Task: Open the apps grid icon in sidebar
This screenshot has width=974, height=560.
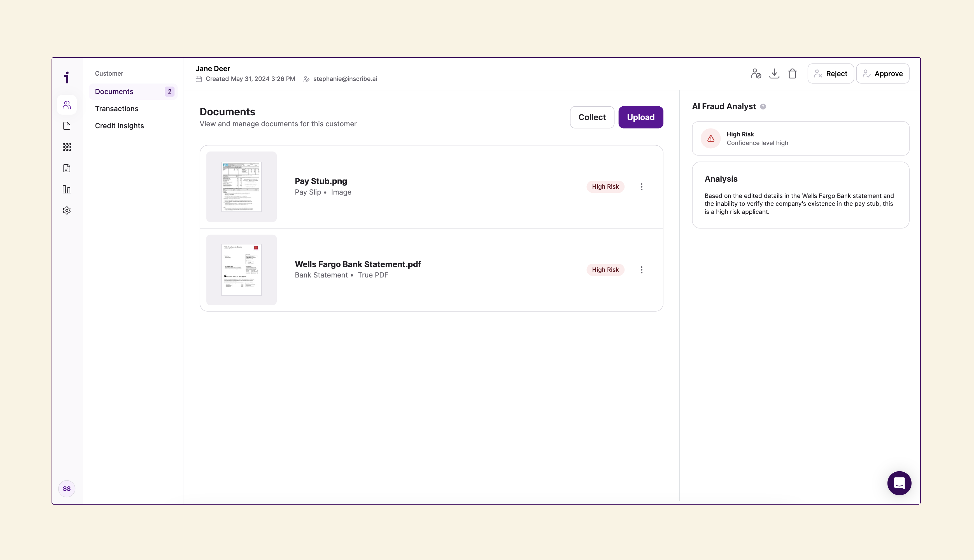Action: (x=66, y=147)
